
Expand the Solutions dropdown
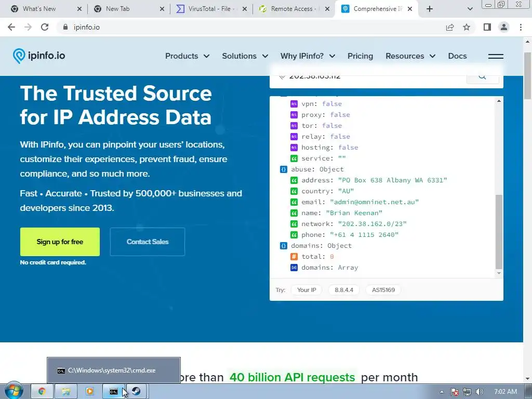click(x=245, y=56)
